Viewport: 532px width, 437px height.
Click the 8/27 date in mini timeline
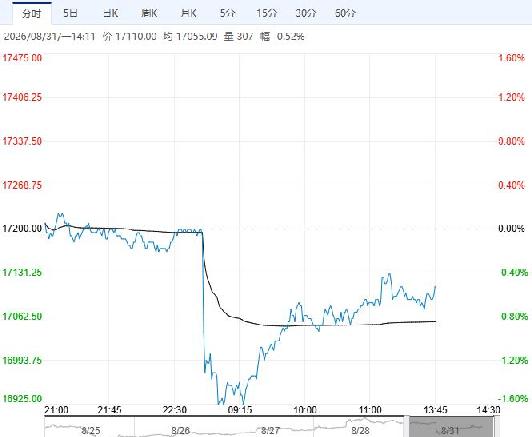click(270, 431)
